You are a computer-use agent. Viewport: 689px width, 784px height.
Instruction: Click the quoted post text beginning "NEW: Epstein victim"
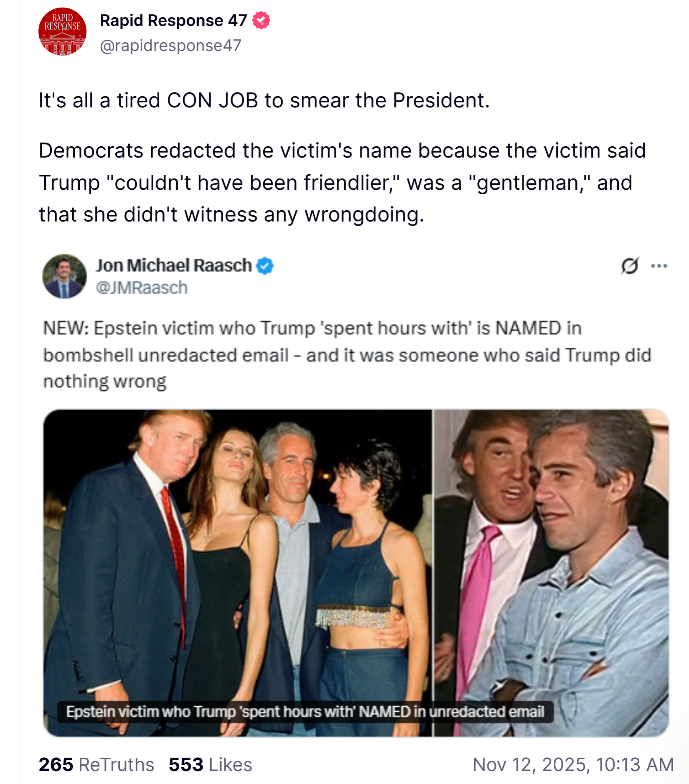(347, 355)
